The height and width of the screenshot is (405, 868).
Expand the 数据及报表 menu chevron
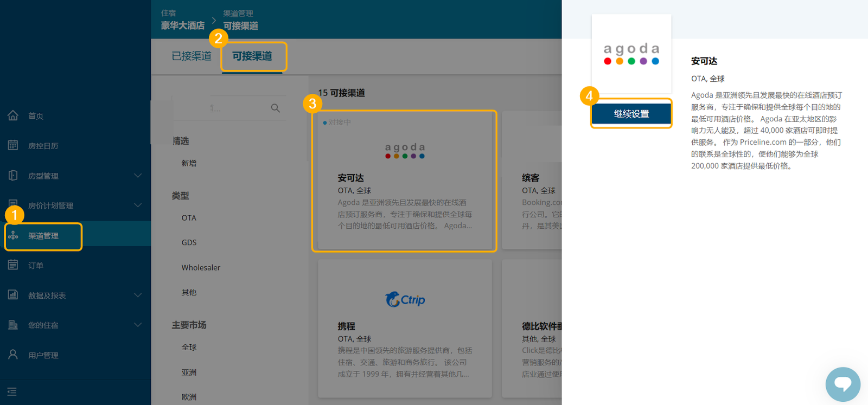click(138, 295)
